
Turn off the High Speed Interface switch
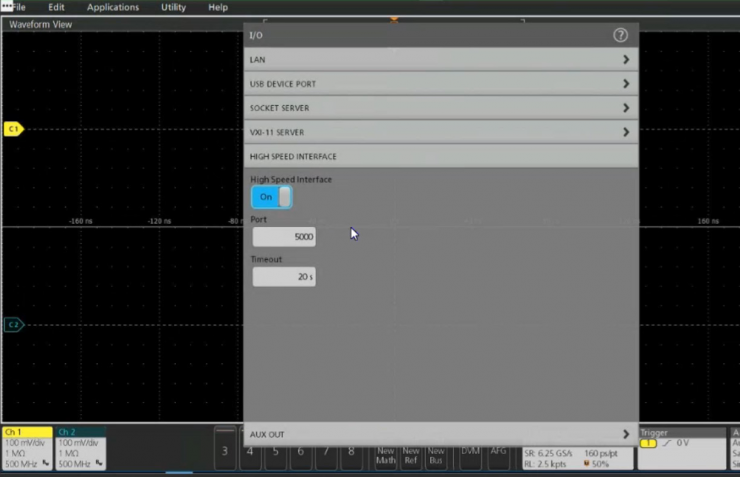coord(271,197)
